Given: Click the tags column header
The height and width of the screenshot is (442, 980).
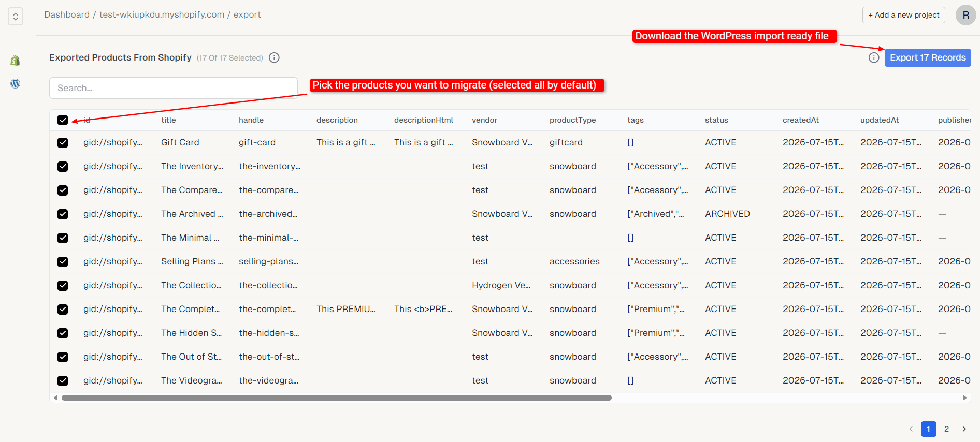Looking at the screenshot, I should (636, 120).
